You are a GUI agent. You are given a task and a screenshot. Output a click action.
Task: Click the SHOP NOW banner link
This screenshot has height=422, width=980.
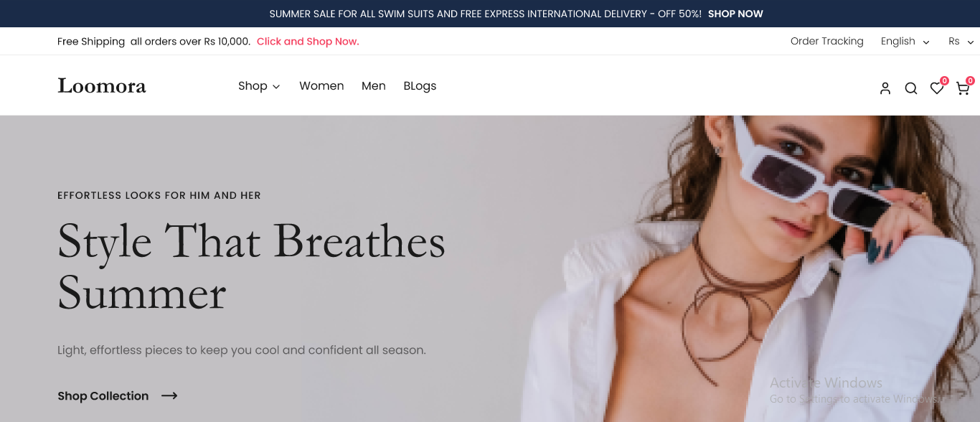[735, 14]
